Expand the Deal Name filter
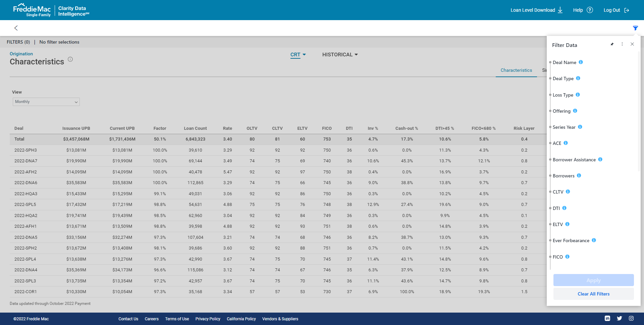This screenshot has width=644, height=325. 565,62
